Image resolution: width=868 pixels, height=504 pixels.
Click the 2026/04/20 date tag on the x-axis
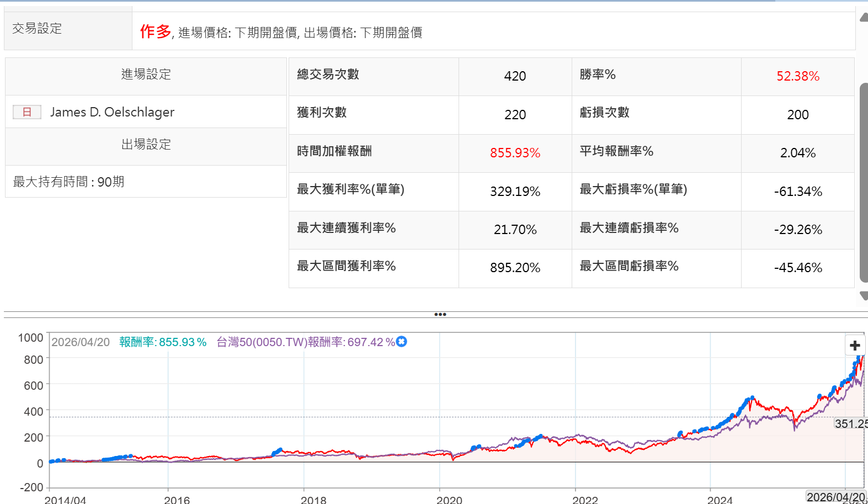(x=835, y=497)
